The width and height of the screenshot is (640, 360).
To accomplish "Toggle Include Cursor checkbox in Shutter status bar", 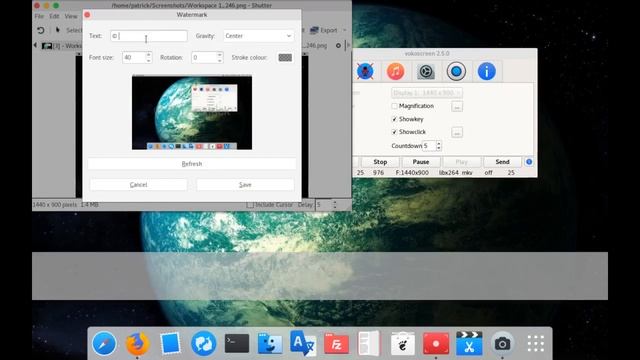I will tap(250, 205).
